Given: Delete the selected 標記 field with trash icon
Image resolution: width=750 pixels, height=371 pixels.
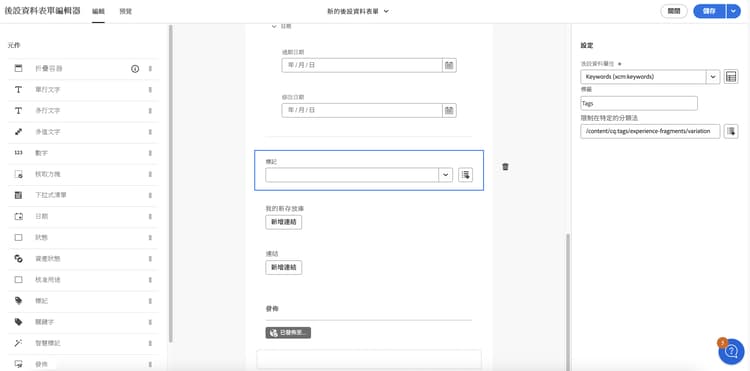Looking at the screenshot, I should (x=506, y=167).
